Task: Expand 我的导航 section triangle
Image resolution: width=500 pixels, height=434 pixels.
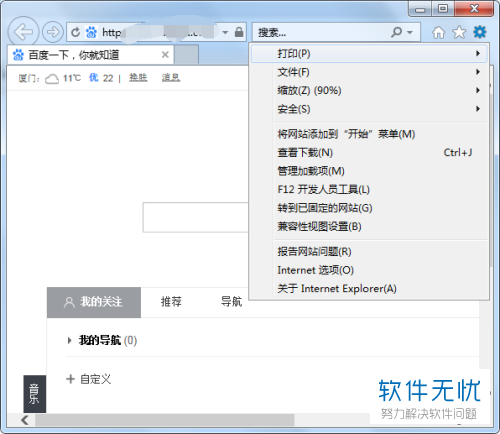Action: (x=69, y=340)
